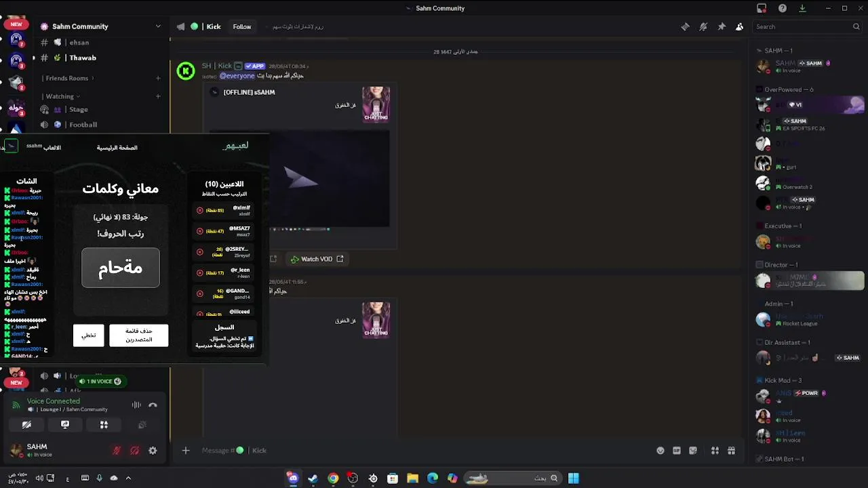This screenshot has height=488, width=868.
Task: Open the Discord inbox icon
Action: (x=762, y=8)
